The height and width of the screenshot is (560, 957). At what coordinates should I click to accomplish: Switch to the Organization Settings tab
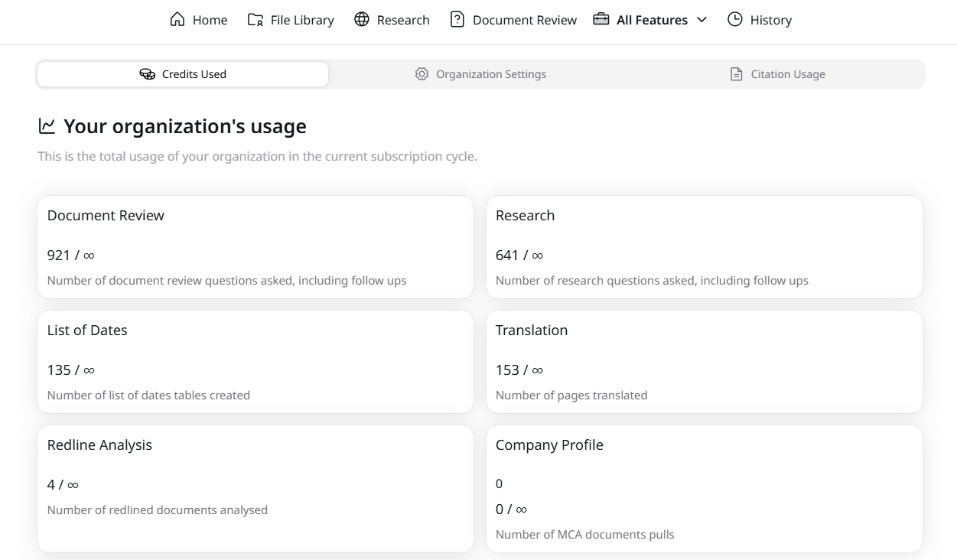490,74
